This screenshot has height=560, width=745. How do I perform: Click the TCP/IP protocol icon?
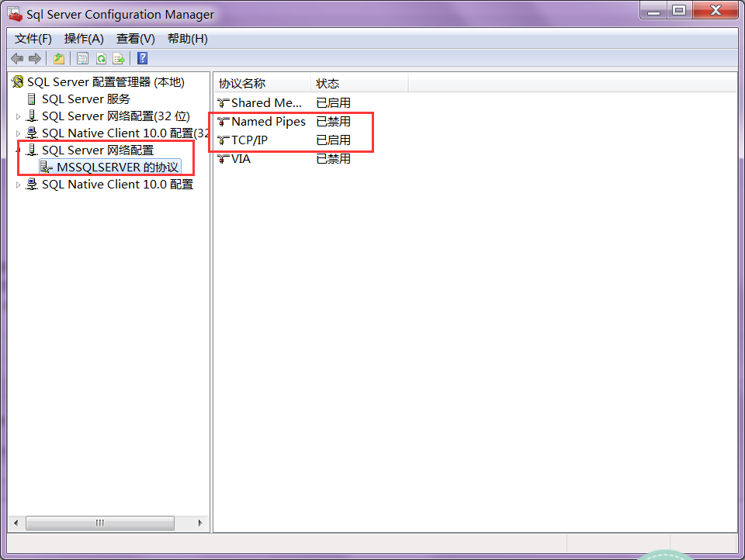223,140
